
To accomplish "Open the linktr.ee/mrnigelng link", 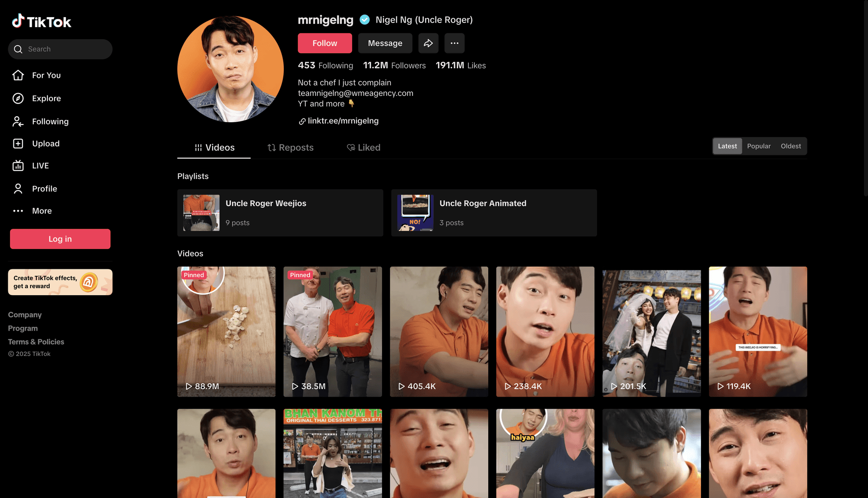I will coord(343,121).
